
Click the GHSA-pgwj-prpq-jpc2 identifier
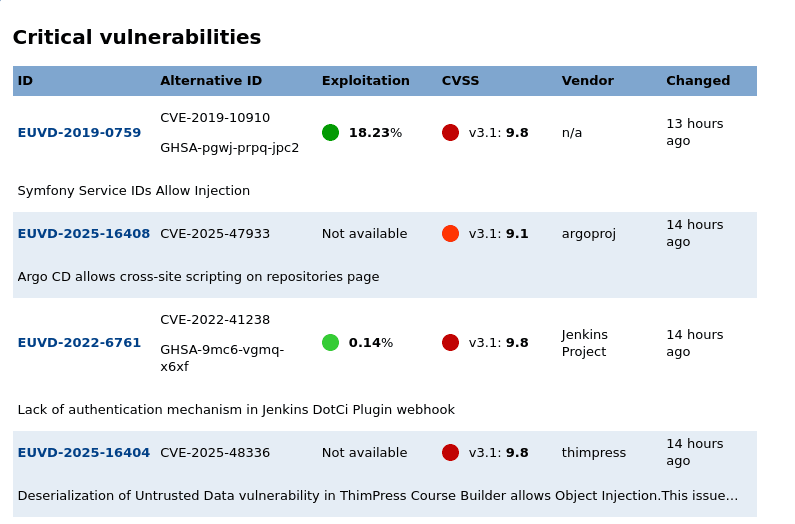[x=229, y=148]
